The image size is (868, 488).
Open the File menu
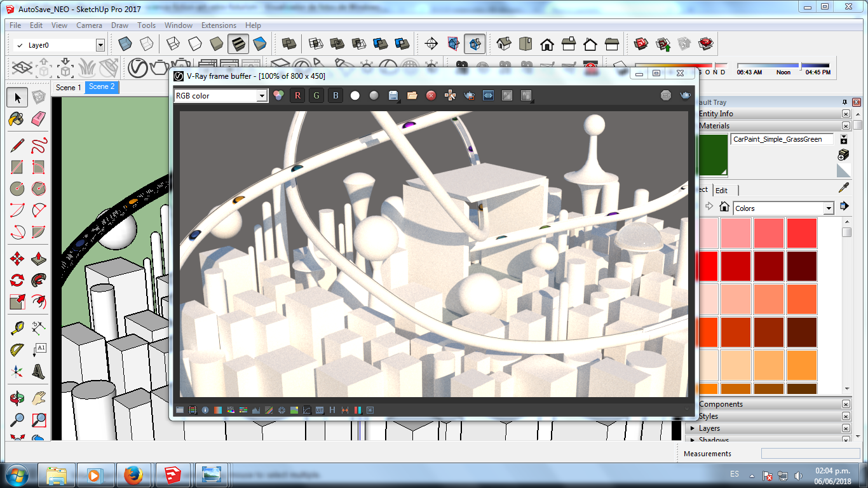pyautogui.click(x=15, y=25)
